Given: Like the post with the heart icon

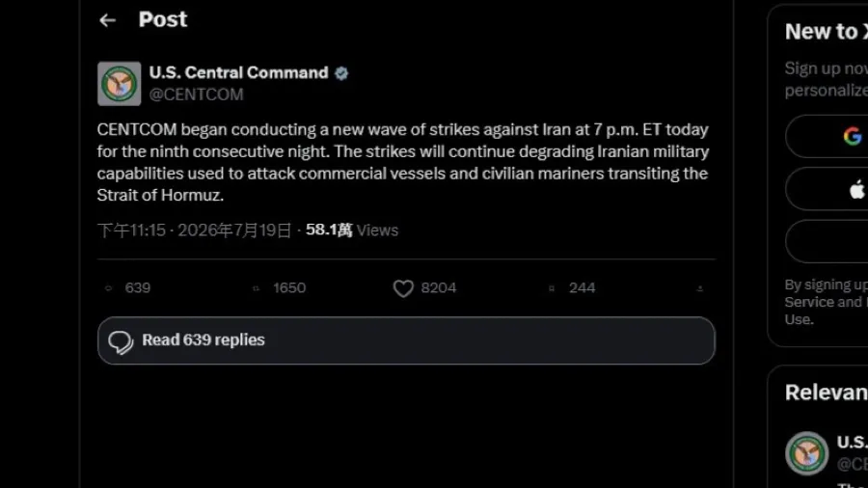Looking at the screenshot, I should click(403, 288).
